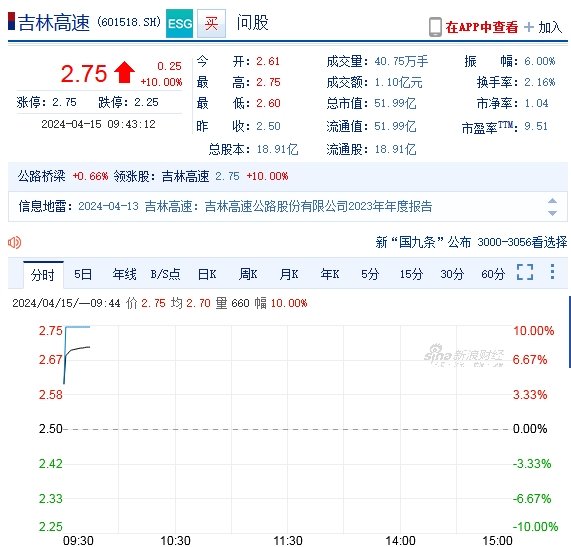571x547 pixels.
Task: Click the 14:00 time axis label
Action: (400, 540)
